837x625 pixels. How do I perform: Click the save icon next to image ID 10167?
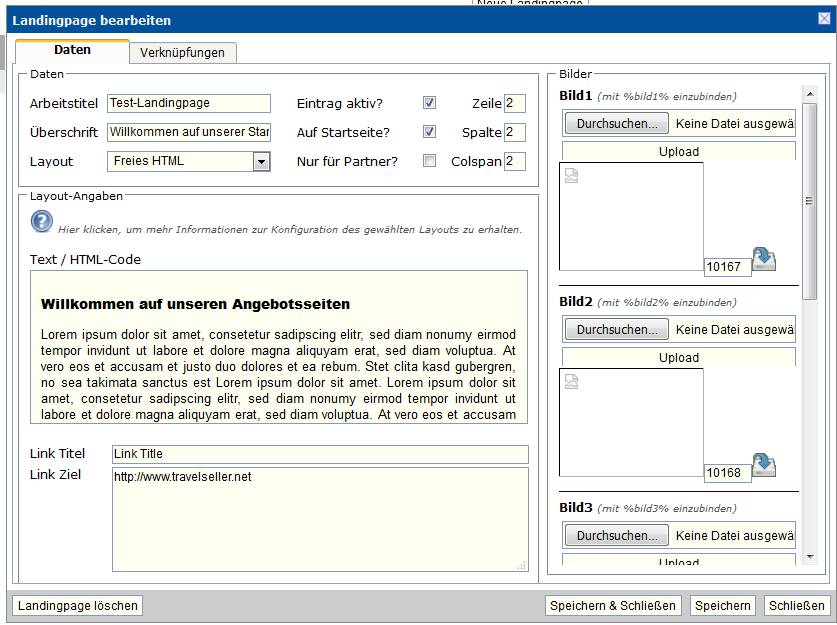pyautogui.click(x=764, y=260)
